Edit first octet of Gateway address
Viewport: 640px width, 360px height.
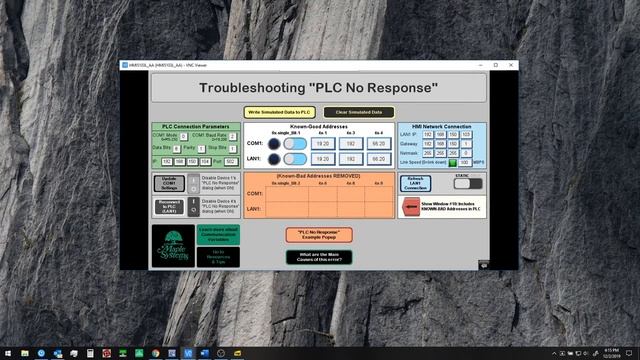427,144
